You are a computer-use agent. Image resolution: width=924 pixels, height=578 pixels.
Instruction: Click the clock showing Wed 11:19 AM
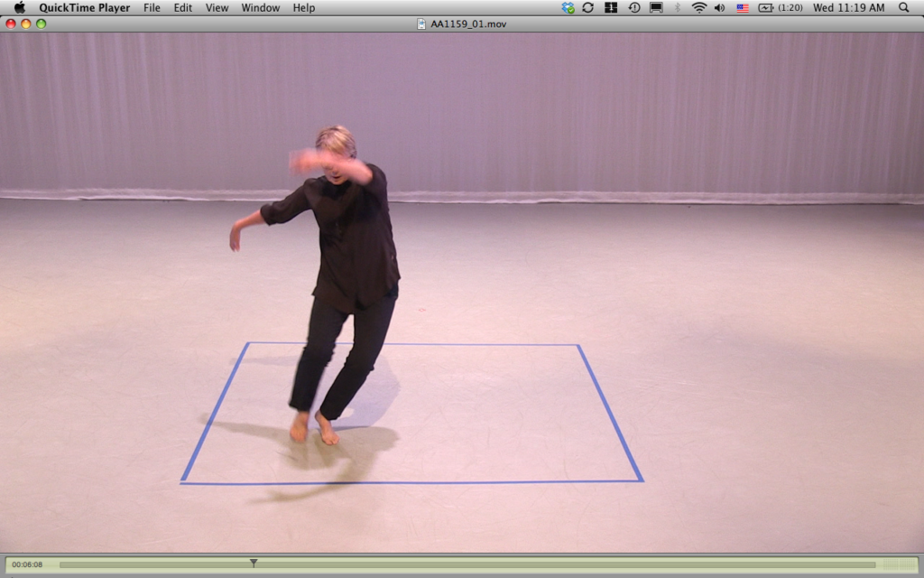point(848,7)
